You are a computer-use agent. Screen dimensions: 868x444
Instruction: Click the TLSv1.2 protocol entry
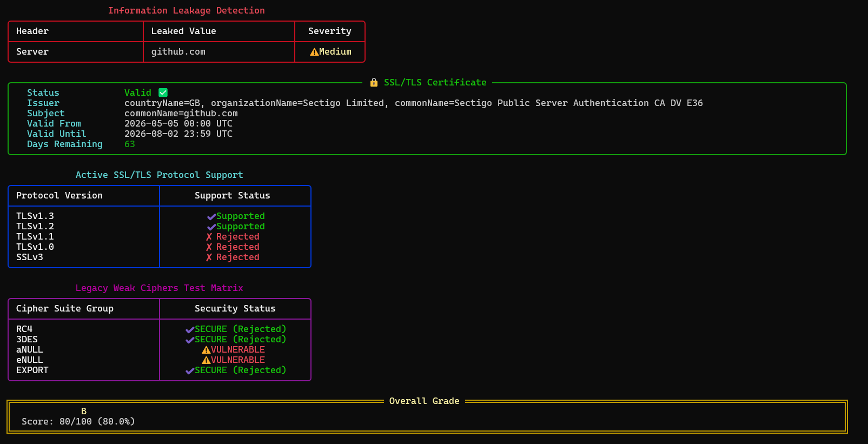tap(35, 226)
